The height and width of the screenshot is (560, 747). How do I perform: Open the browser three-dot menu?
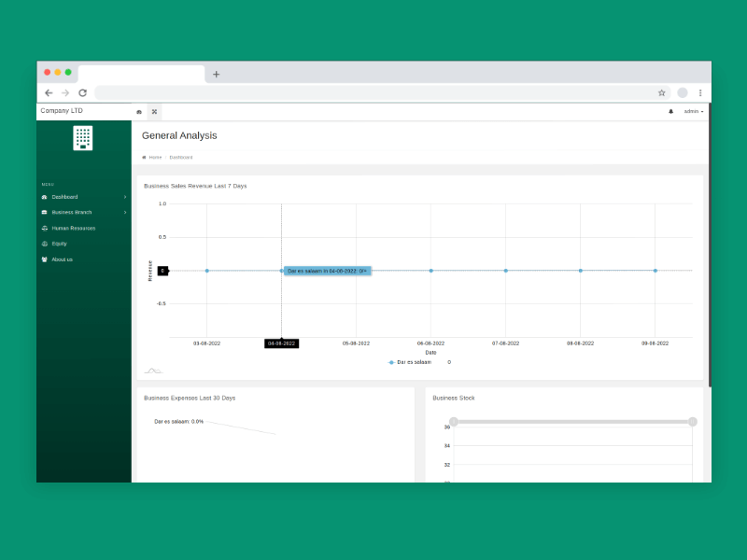700,92
